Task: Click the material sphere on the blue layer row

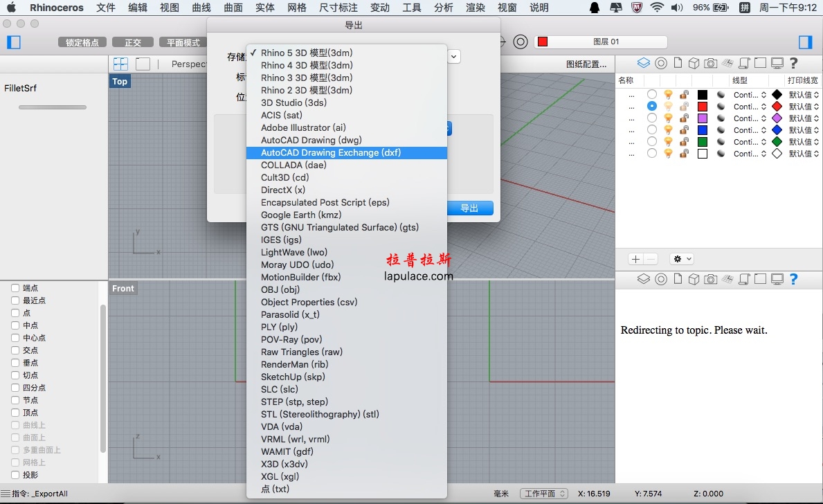Action: coord(722,129)
